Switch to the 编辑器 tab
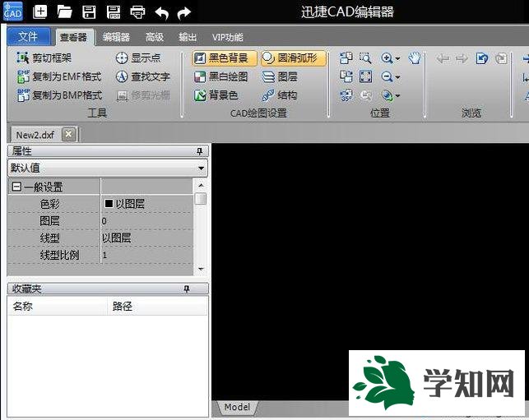 coord(116,37)
